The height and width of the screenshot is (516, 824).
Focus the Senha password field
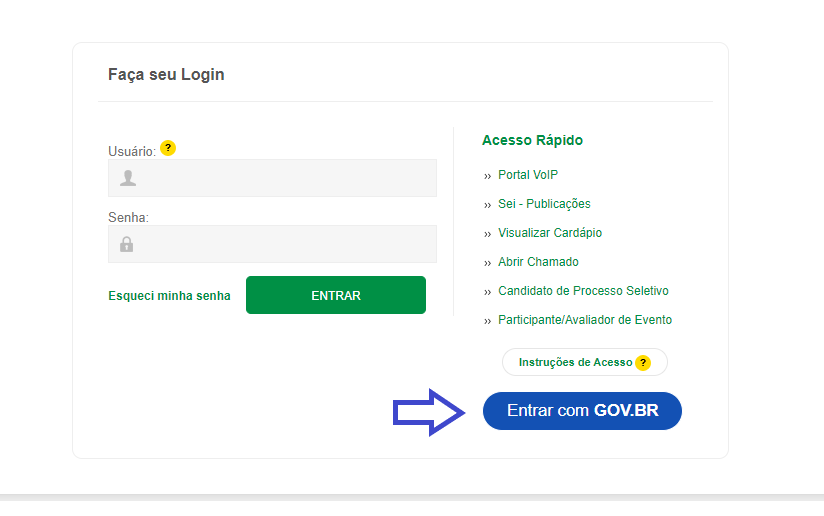pos(285,244)
